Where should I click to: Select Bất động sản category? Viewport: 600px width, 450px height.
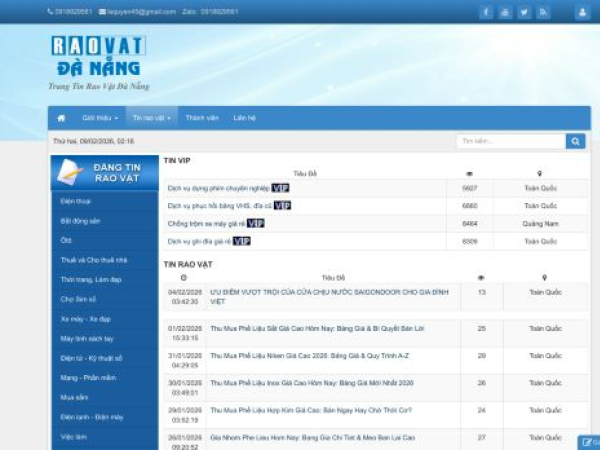click(80, 220)
